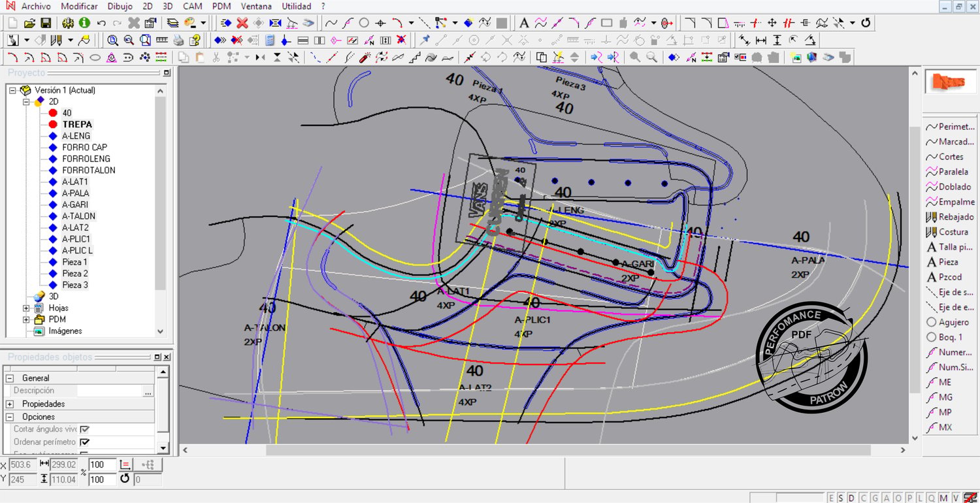Open help with the question mark icon
This screenshot has height=503, width=980.
point(195,40)
